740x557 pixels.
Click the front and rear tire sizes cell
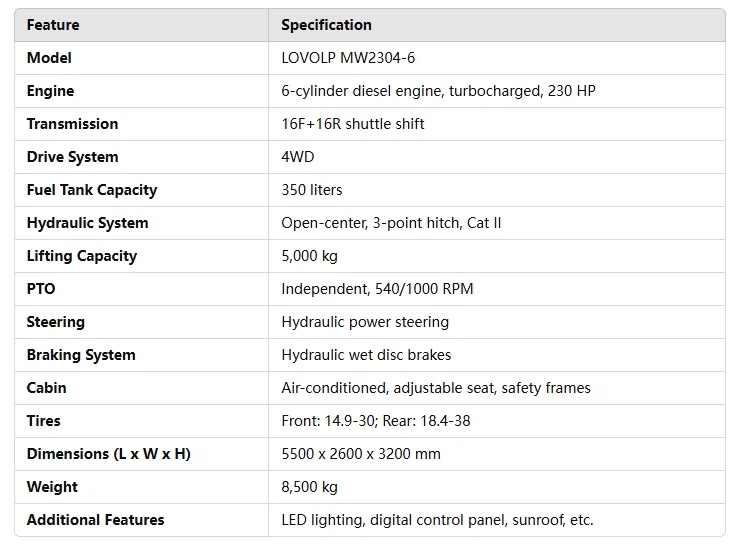pyautogui.click(x=376, y=421)
